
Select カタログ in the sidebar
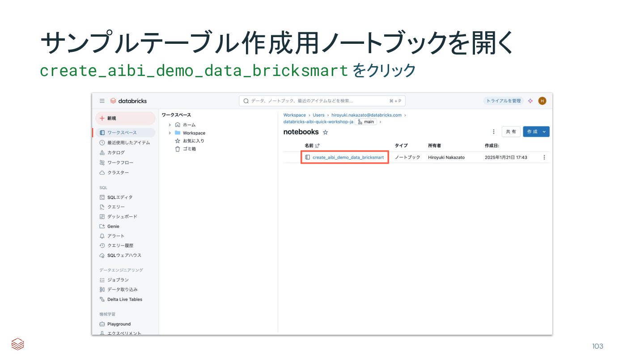pos(116,152)
